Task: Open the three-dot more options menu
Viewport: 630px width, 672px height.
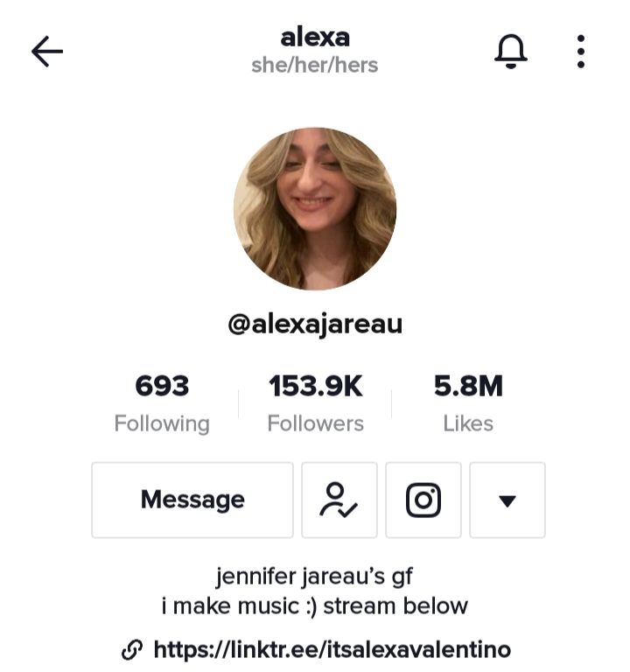Action: (581, 52)
